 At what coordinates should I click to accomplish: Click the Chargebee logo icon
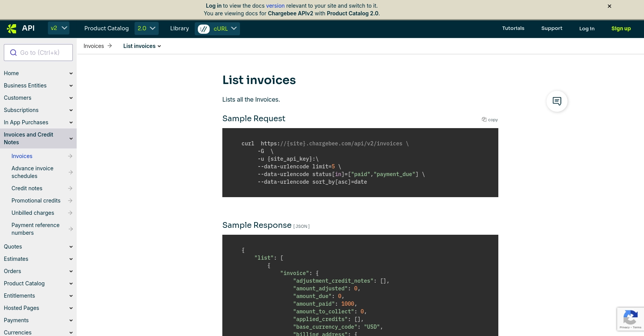pyautogui.click(x=12, y=28)
